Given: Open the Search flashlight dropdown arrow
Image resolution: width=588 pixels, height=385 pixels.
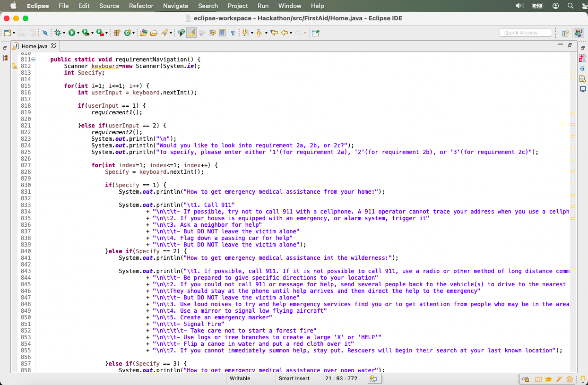Looking at the screenshot, I should tap(170, 33).
